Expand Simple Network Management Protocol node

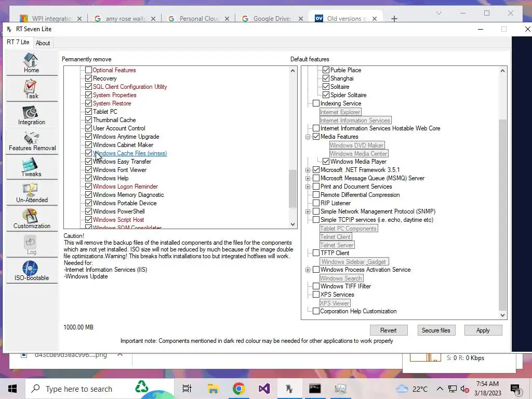pos(308,211)
